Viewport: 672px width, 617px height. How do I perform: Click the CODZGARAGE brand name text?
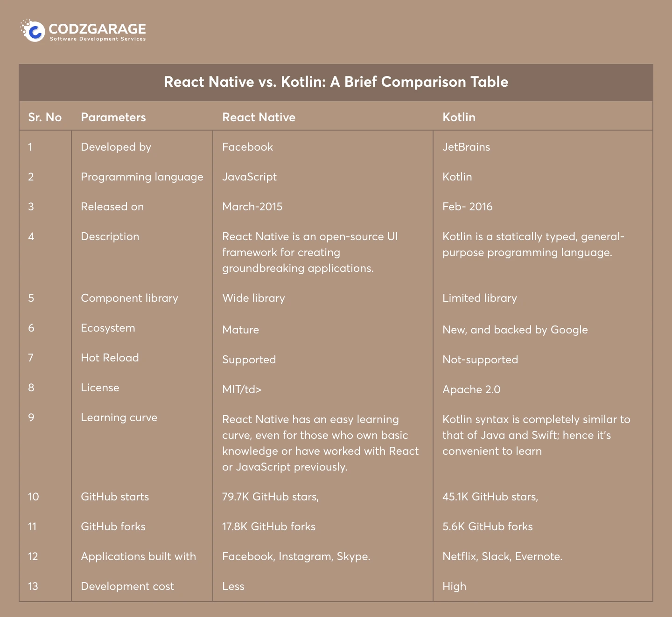pos(97,29)
